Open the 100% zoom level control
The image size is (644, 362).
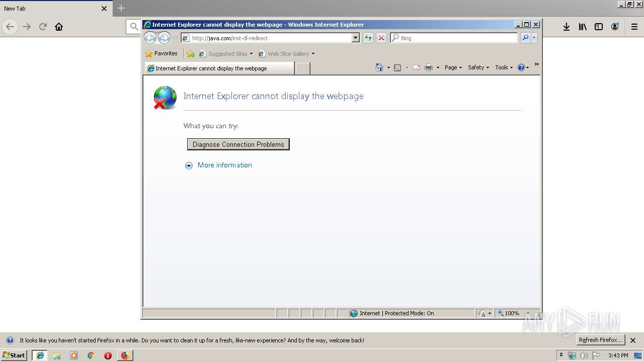[512, 313]
